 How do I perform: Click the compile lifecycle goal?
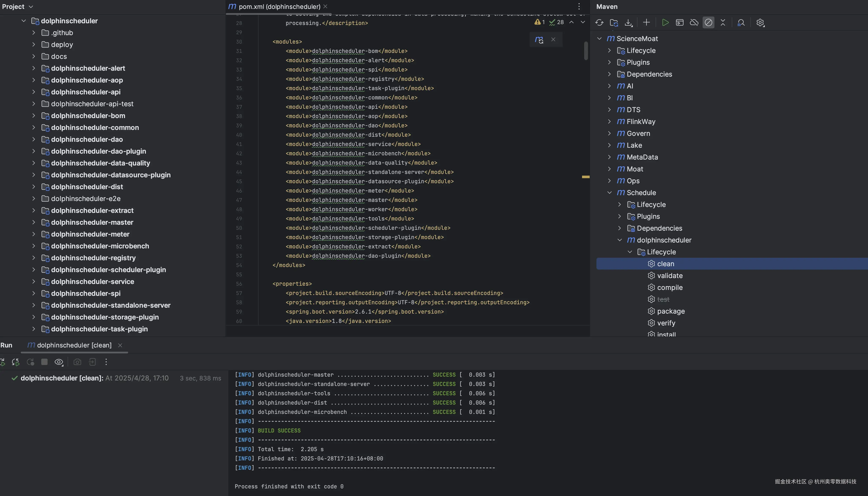click(670, 288)
